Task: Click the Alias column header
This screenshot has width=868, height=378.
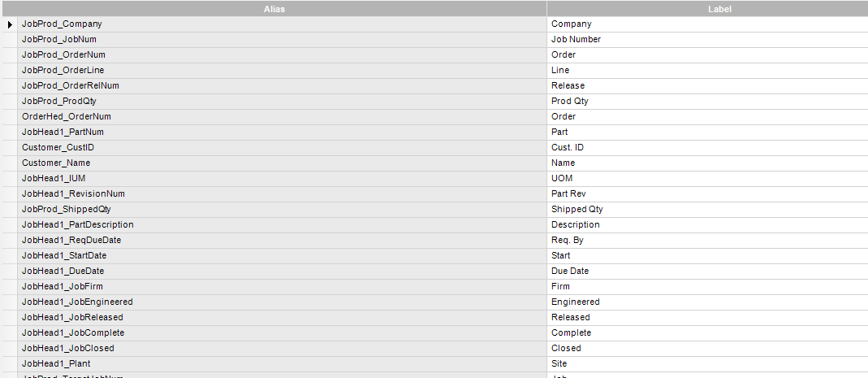Action: 274,9
